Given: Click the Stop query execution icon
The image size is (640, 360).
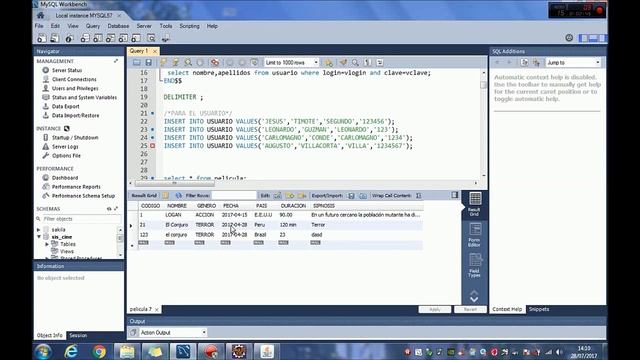Looking at the screenshot, I should tap(200, 62).
